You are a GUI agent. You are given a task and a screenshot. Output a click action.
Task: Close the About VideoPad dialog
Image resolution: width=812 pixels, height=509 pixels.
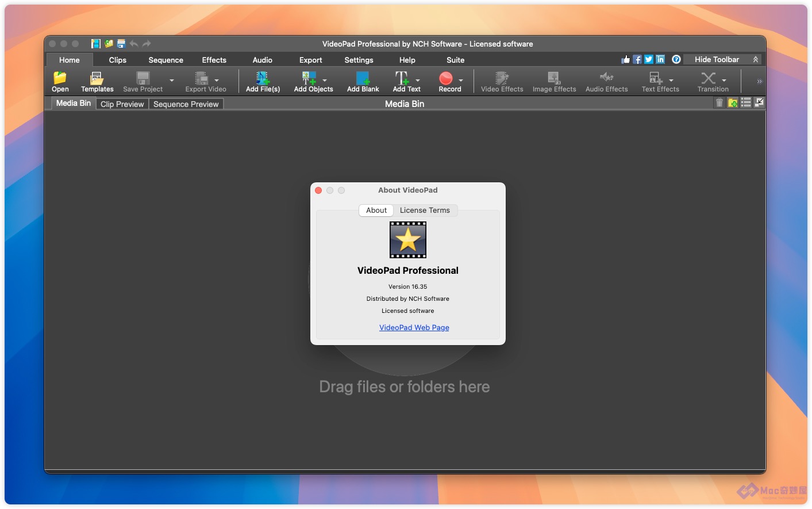tap(318, 190)
